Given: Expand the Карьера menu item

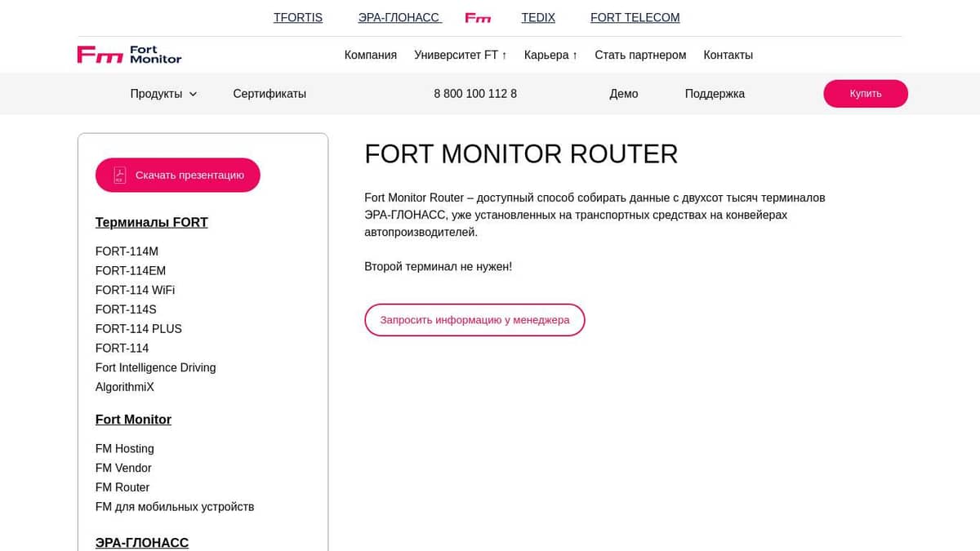Looking at the screenshot, I should [550, 55].
